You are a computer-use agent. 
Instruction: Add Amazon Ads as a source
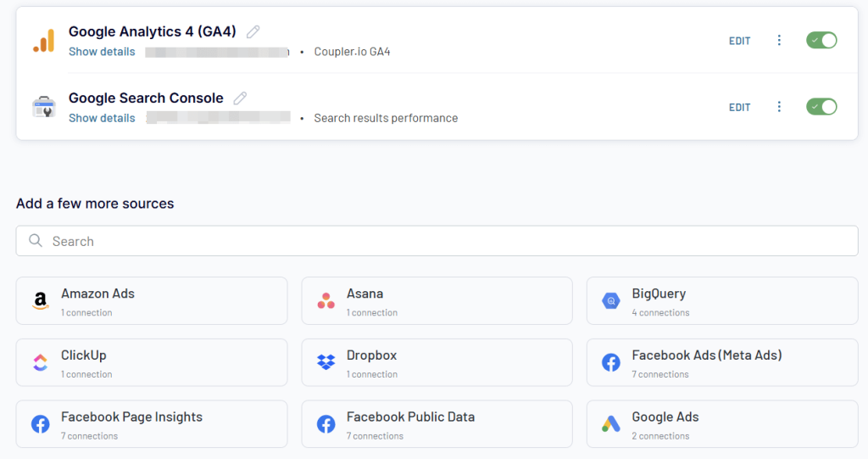coord(152,300)
